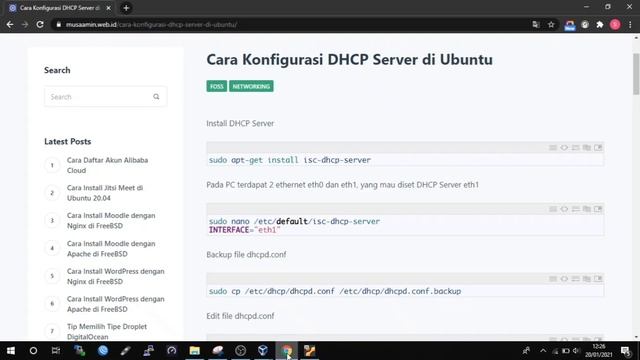
Task: Open the NETWORKING category tag
Action: point(251,87)
